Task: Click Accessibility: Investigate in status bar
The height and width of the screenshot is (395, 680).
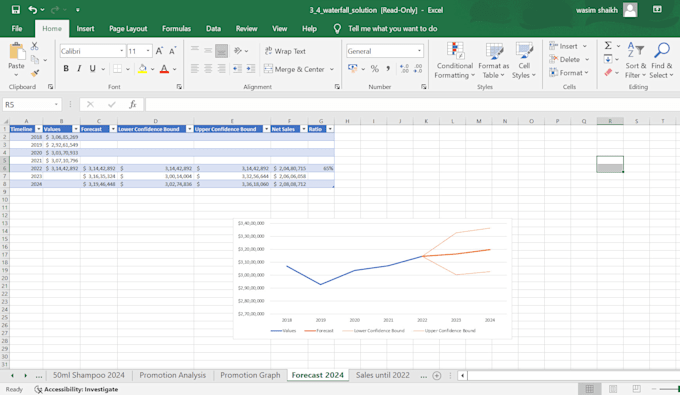Action: 76,389
